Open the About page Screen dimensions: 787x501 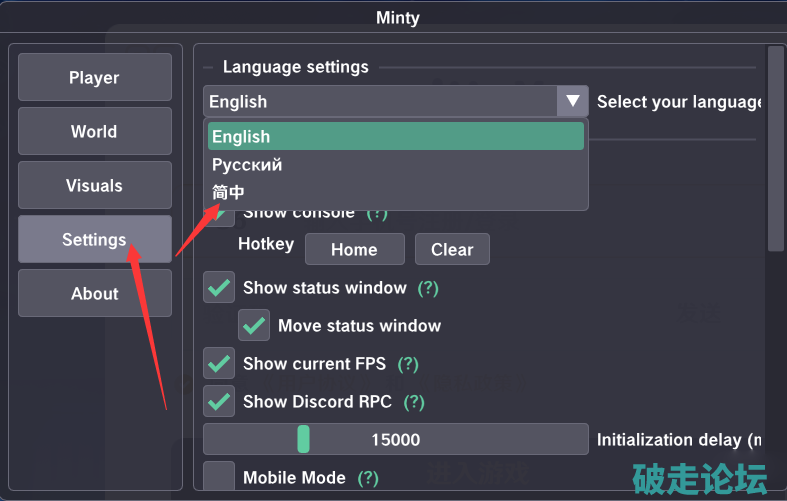click(x=94, y=294)
